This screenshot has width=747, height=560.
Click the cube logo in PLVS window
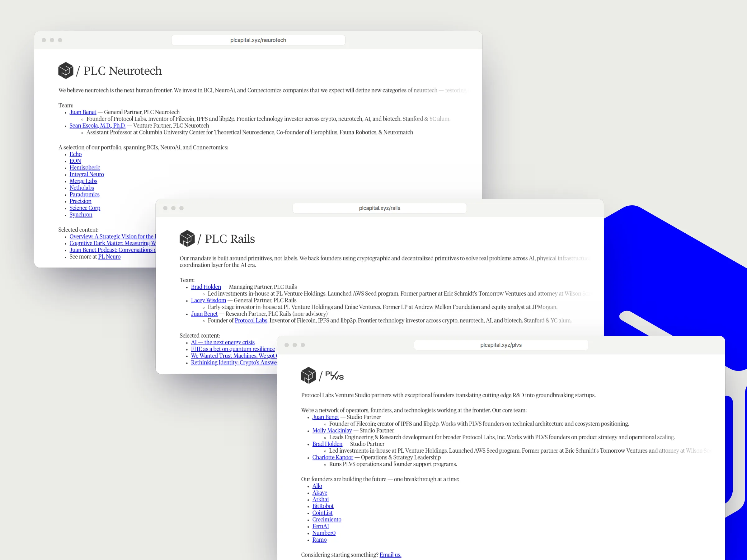(308, 376)
